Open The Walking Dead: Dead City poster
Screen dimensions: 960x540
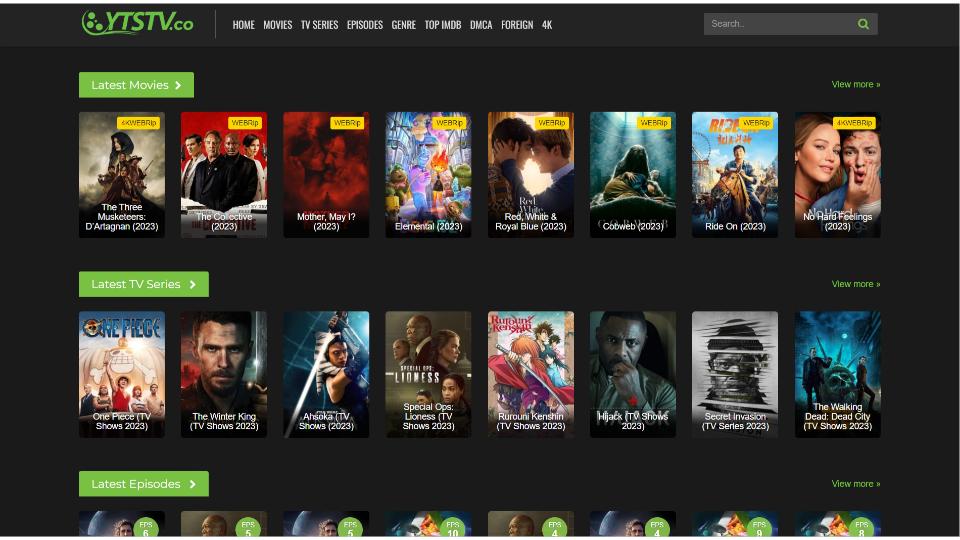[x=838, y=374]
